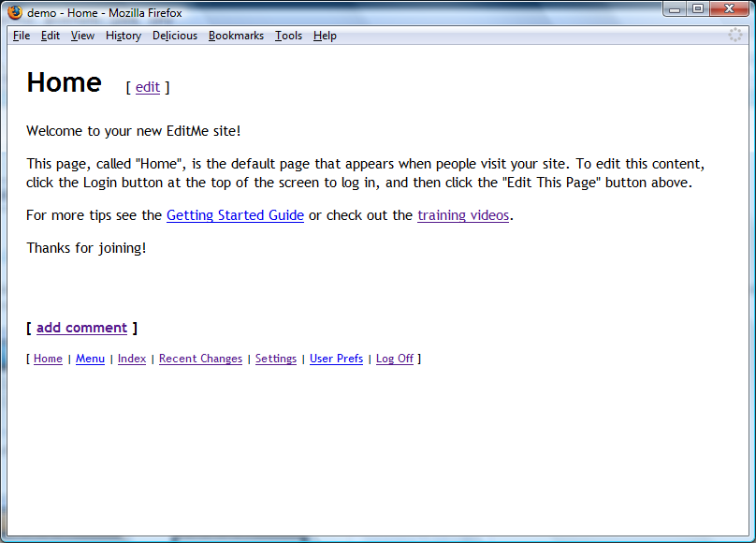Open the Delicious menu

(175, 36)
